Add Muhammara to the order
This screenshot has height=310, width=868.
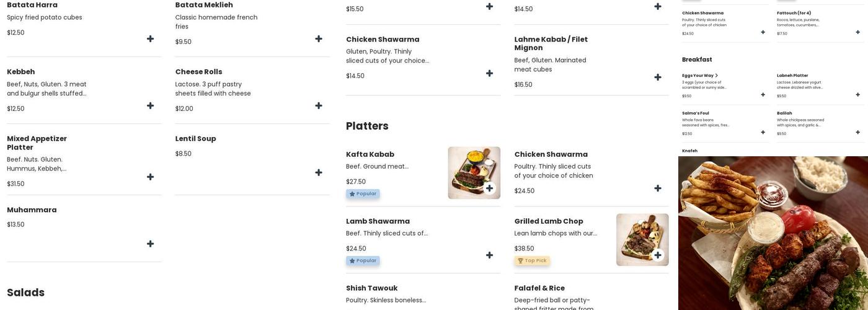[x=150, y=244]
